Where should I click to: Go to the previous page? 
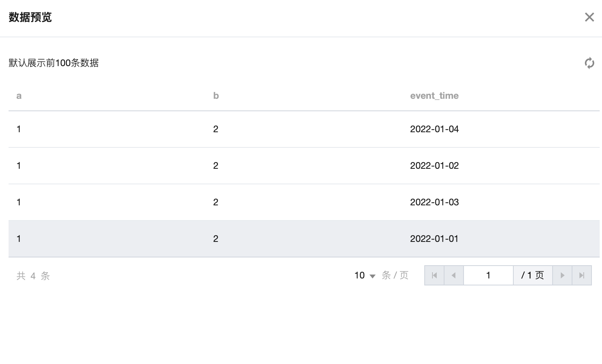point(453,275)
